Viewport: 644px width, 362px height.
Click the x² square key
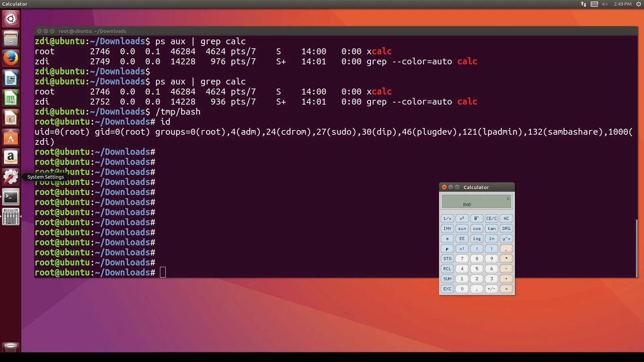462,219
